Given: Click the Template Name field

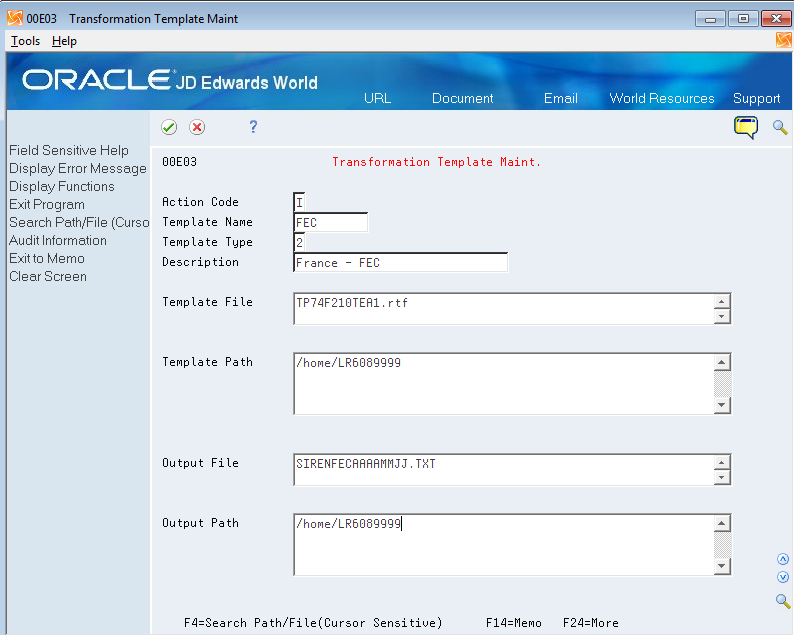Looking at the screenshot, I should (331, 222).
